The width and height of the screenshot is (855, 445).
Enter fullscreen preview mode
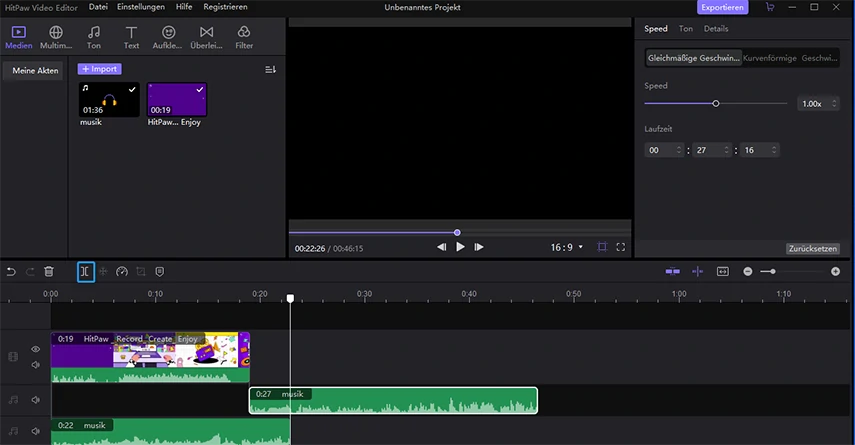621,247
